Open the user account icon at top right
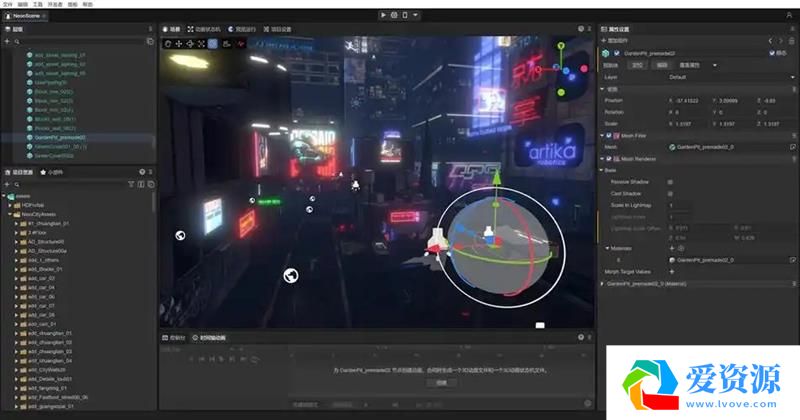This screenshot has width=800, height=420. click(x=789, y=16)
